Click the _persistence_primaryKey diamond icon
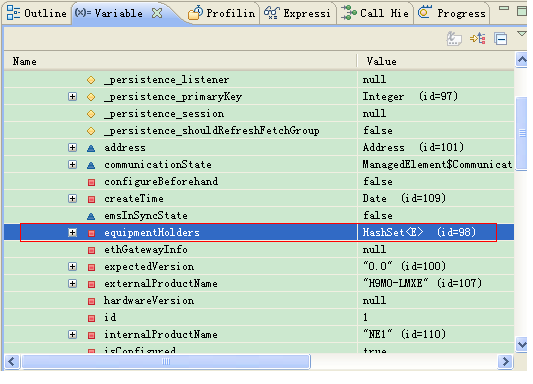Viewport: 533px width, 384px height. click(x=91, y=97)
